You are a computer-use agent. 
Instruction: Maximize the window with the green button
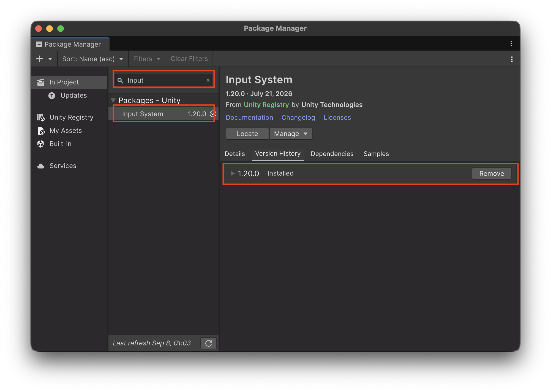point(61,29)
